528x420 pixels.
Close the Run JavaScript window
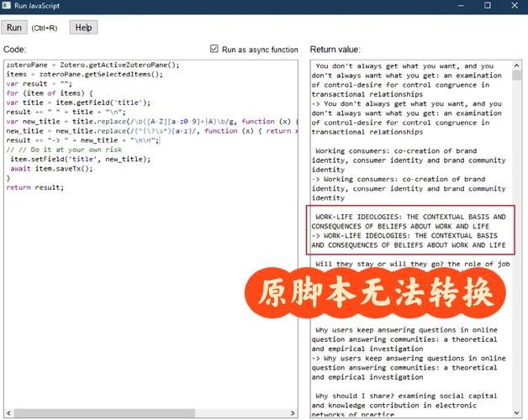515,6
